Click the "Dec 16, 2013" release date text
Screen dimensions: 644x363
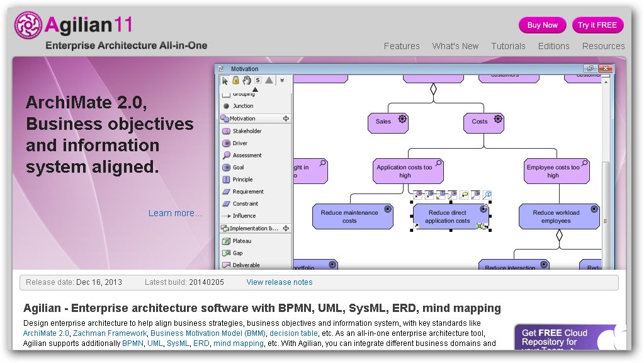[x=99, y=282]
